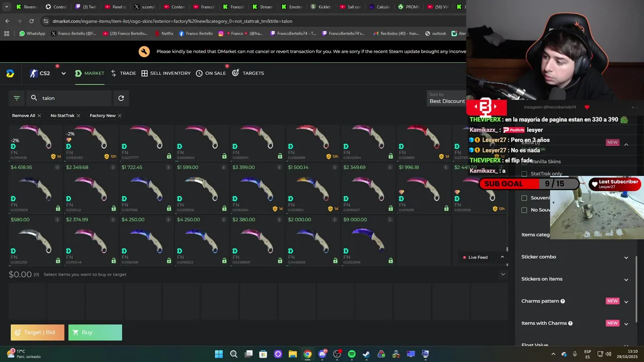Open Steam from the taskbar
This screenshot has width=644, height=362.
tap(366, 354)
